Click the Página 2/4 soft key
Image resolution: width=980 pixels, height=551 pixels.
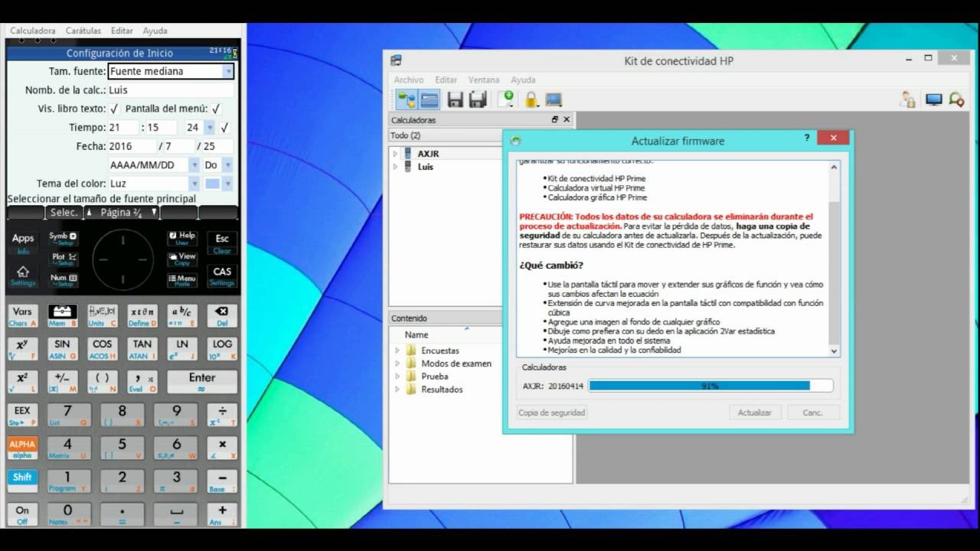122,213
